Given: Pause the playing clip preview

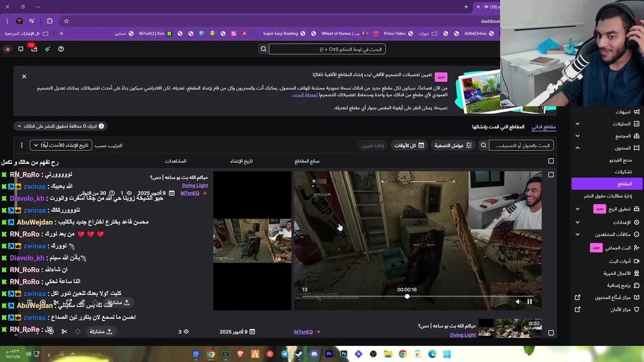Looking at the screenshot, I should point(529,302).
